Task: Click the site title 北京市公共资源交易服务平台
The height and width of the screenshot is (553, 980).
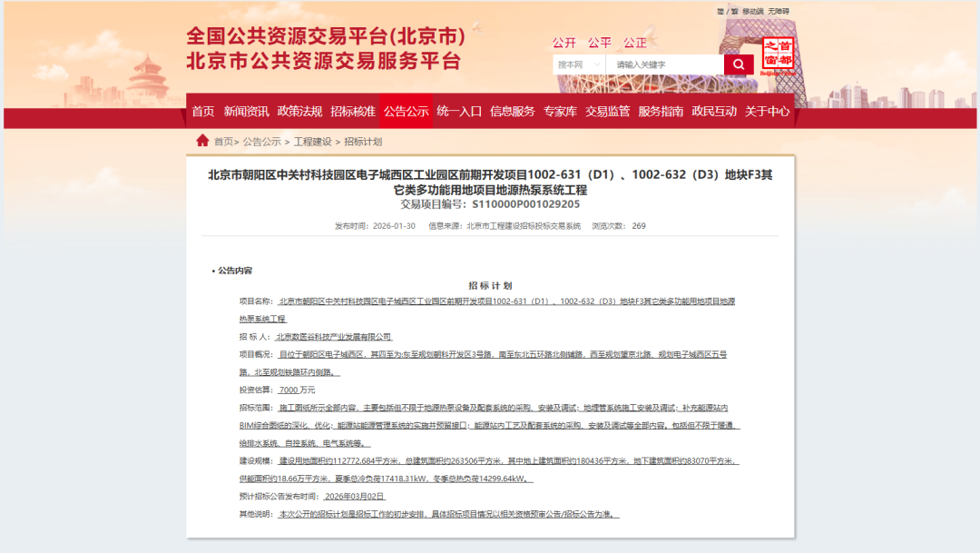Action: pos(324,62)
